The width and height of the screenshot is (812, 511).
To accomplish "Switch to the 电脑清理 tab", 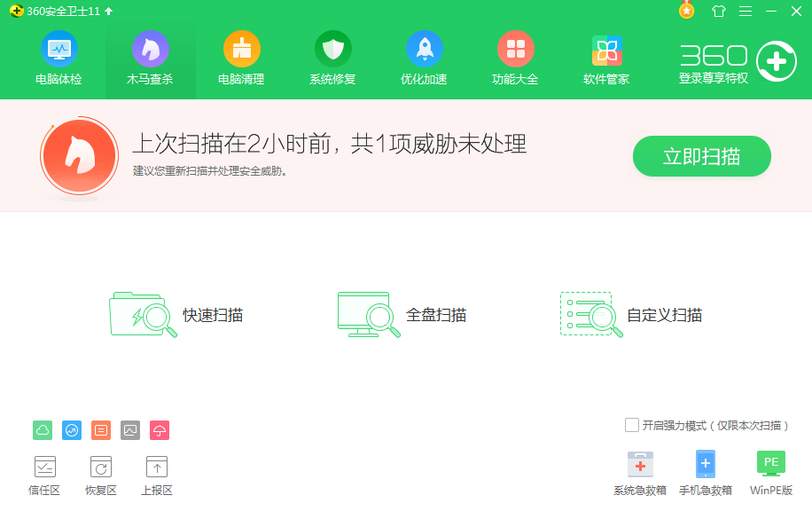I will [241, 59].
